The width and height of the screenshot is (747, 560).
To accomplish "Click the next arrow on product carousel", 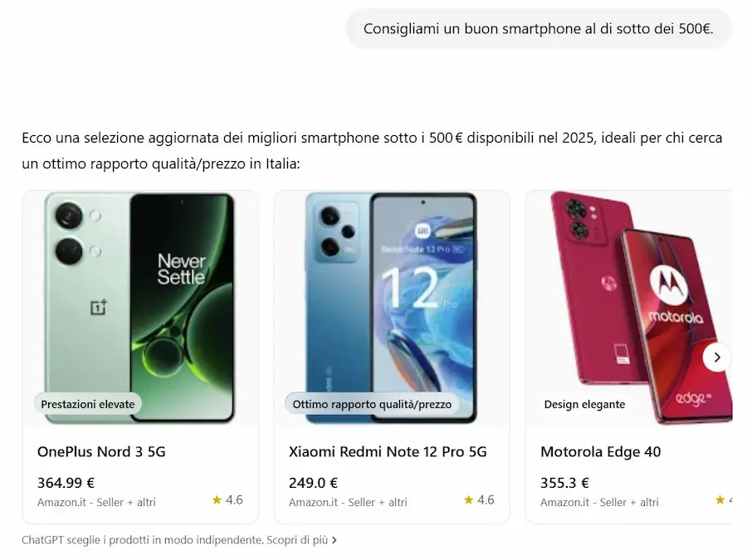I will pyautogui.click(x=717, y=357).
